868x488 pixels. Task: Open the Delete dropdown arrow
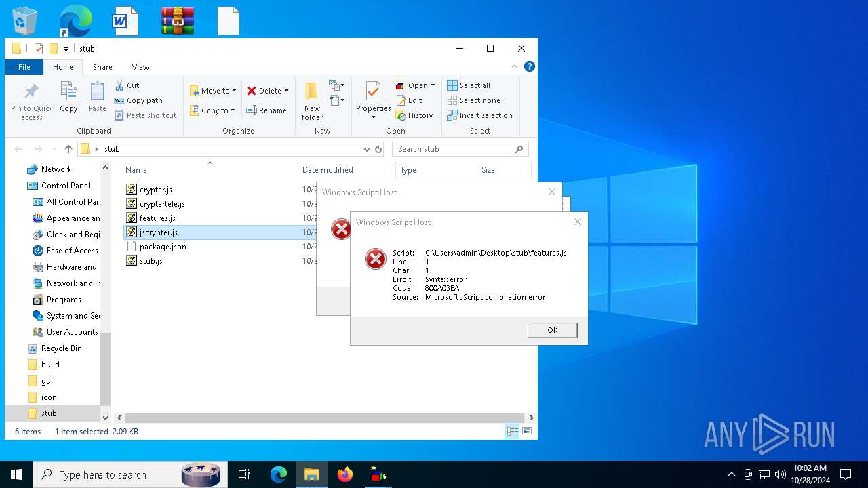286,91
